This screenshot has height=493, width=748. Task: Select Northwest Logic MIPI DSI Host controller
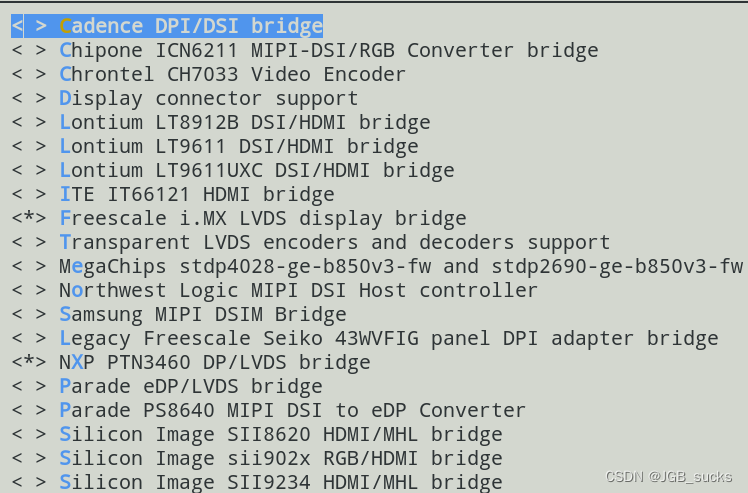[298, 290]
